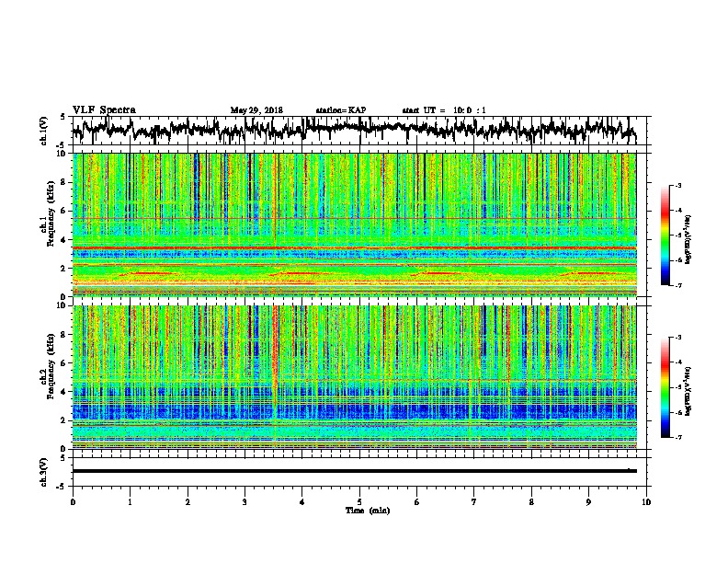Click the 'VLF Spectra' title text
This screenshot has width=728, height=563.
click(104, 110)
